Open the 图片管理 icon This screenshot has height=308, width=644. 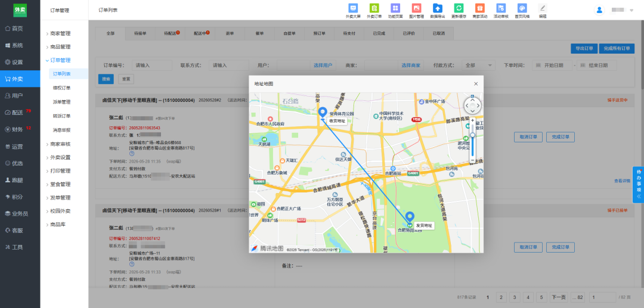(x=416, y=8)
